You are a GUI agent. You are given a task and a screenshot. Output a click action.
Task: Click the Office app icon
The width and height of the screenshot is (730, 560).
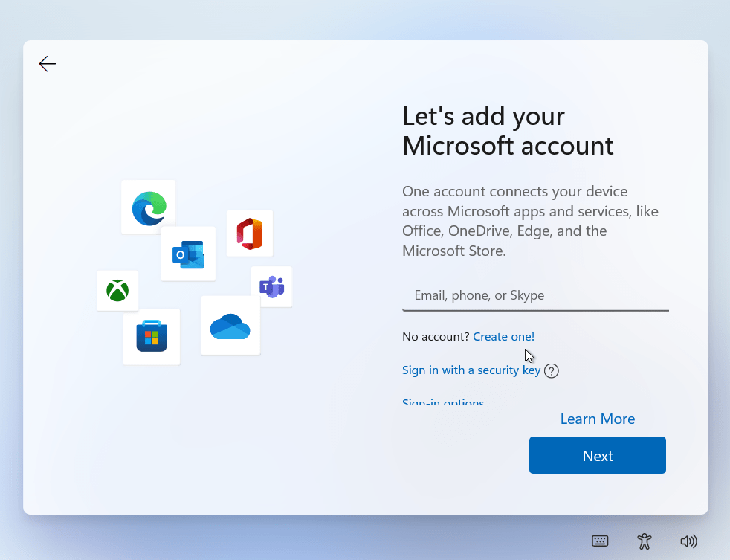point(250,234)
